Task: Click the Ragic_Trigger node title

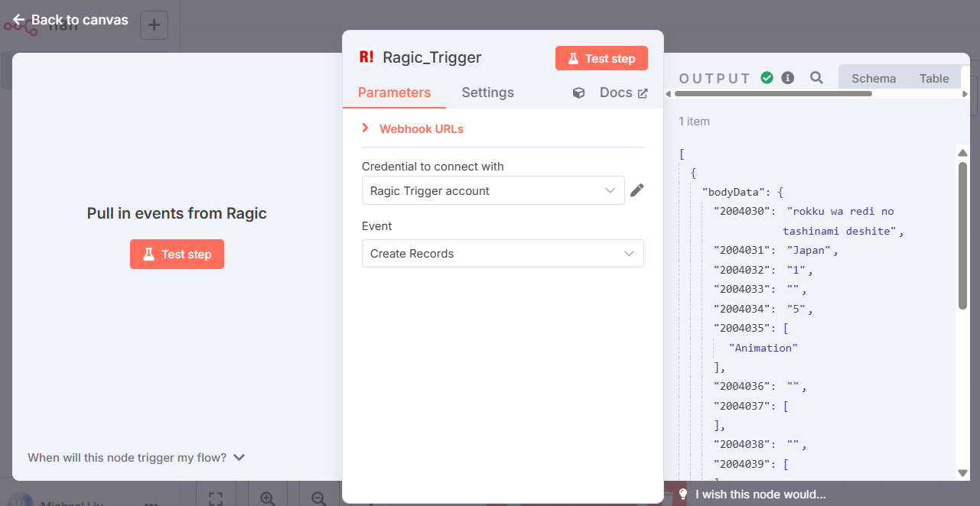Action: [432, 57]
